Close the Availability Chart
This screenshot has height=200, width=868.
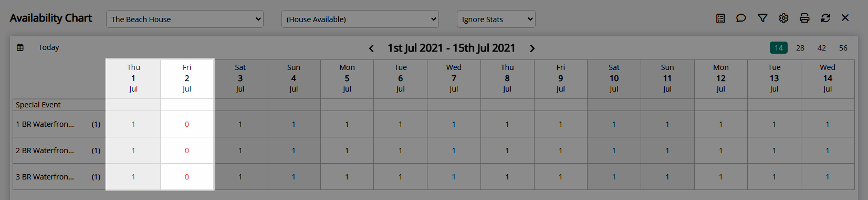pyautogui.click(x=845, y=18)
